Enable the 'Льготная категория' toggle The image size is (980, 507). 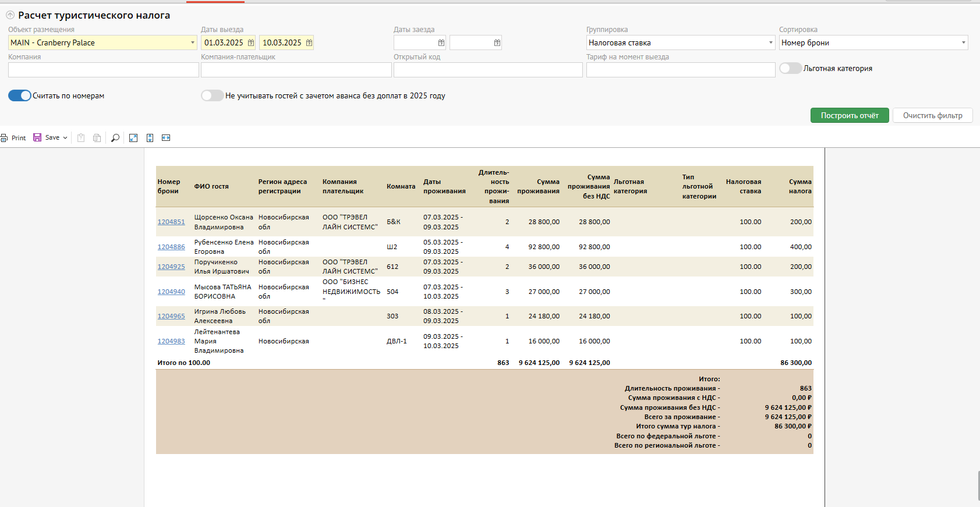(790, 68)
